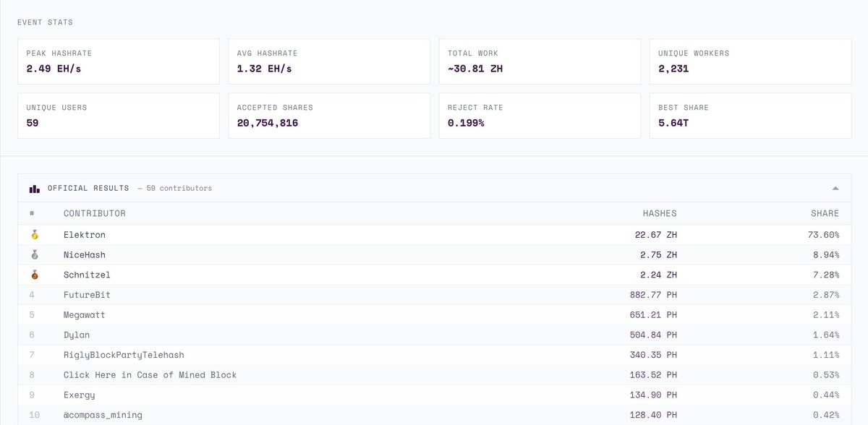Click NiceHash's share 8.94%
Viewport: 868px width, 425px height.
click(827, 255)
